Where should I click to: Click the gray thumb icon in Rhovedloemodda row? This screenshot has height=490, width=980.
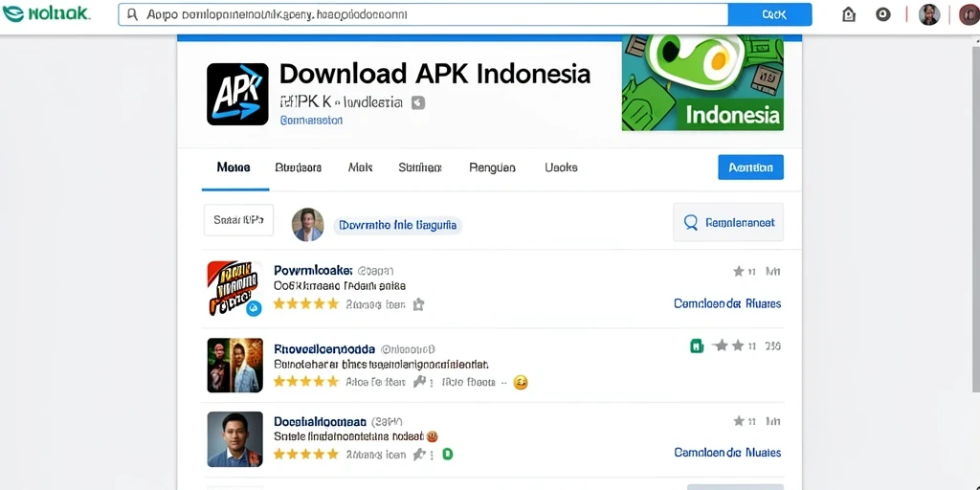tap(419, 381)
